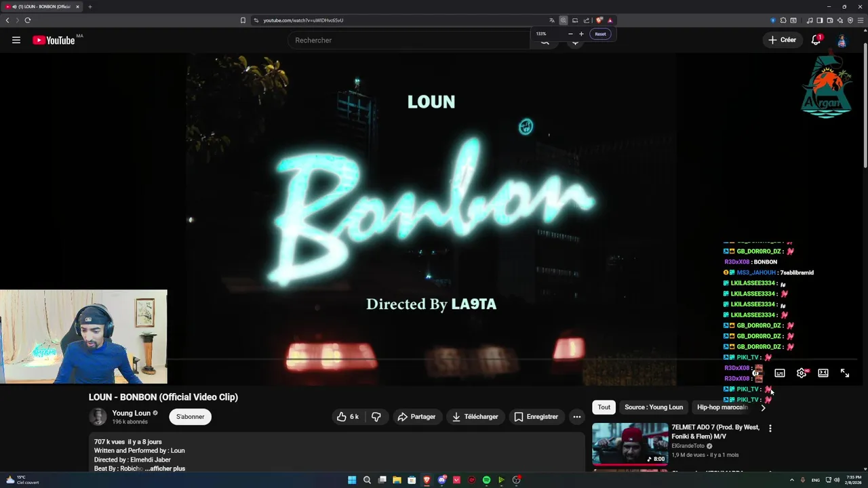Like the video with thumbs up
Image resolution: width=868 pixels, height=488 pixels.
coord(348,417)
